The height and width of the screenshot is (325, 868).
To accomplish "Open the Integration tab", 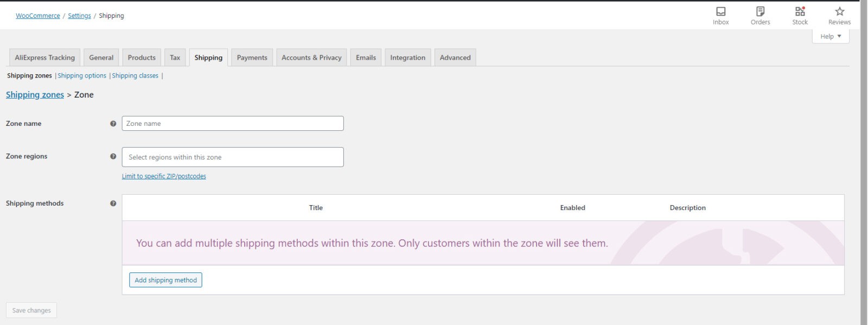I will tap(408, 58).
